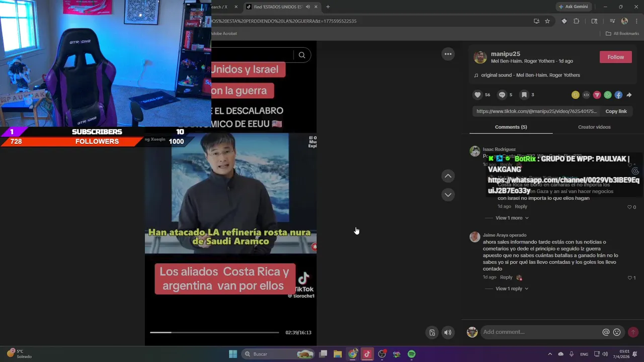Viewport: 644px width, 362px height.
Task: Expand 'View 1 reply' under Jaime Araya
Action: [x=512, y=289]
